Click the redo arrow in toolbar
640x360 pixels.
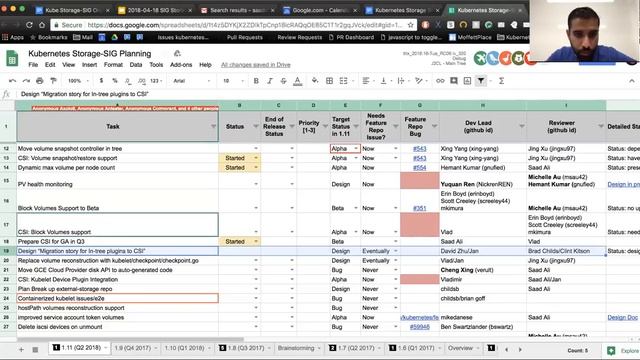[x=26, y=81]
